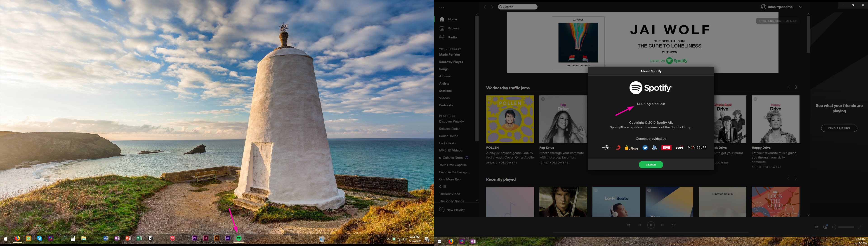Open Videos in Your Library
This screenshot has width=868, height=246.
[x=444, y=98]
